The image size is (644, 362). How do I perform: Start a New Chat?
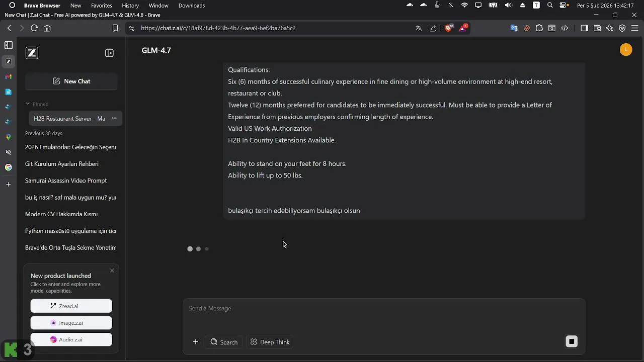[71, 81]
